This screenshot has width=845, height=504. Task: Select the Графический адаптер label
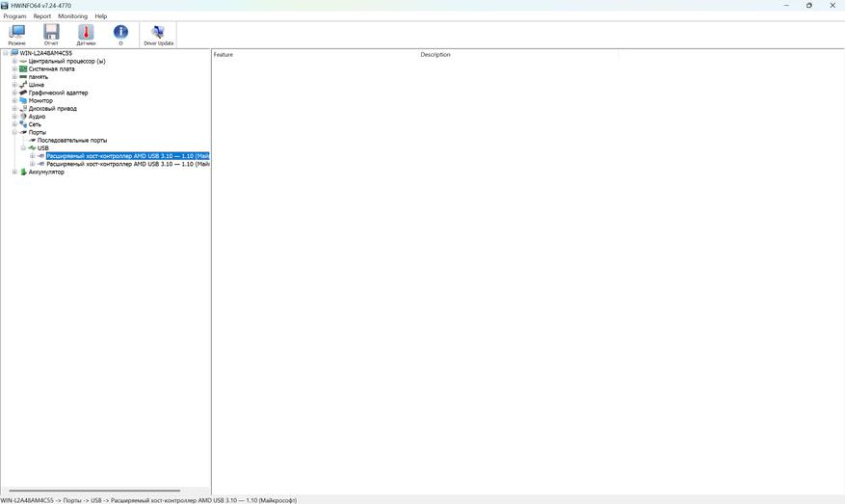(58, 93)
